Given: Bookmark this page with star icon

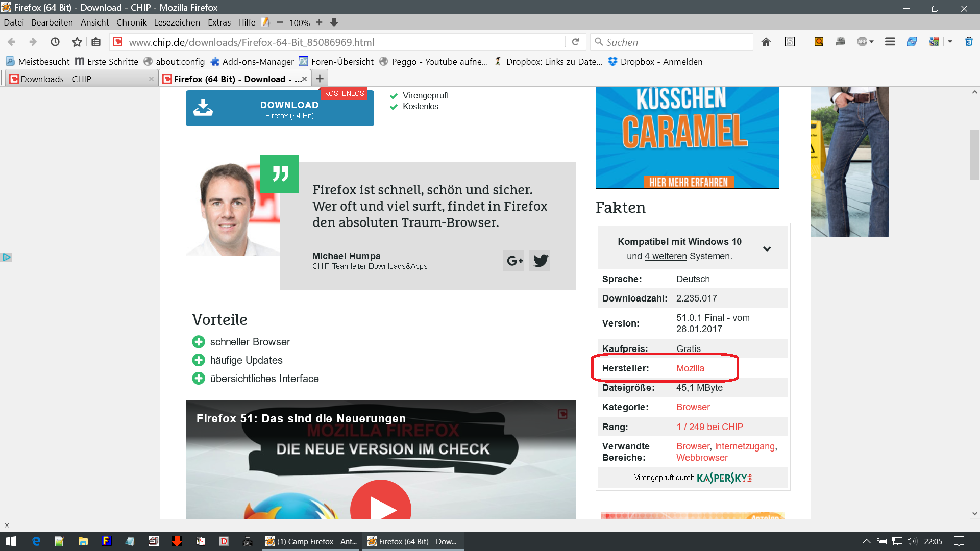Looking at the screenshot, I should (77, 42).
